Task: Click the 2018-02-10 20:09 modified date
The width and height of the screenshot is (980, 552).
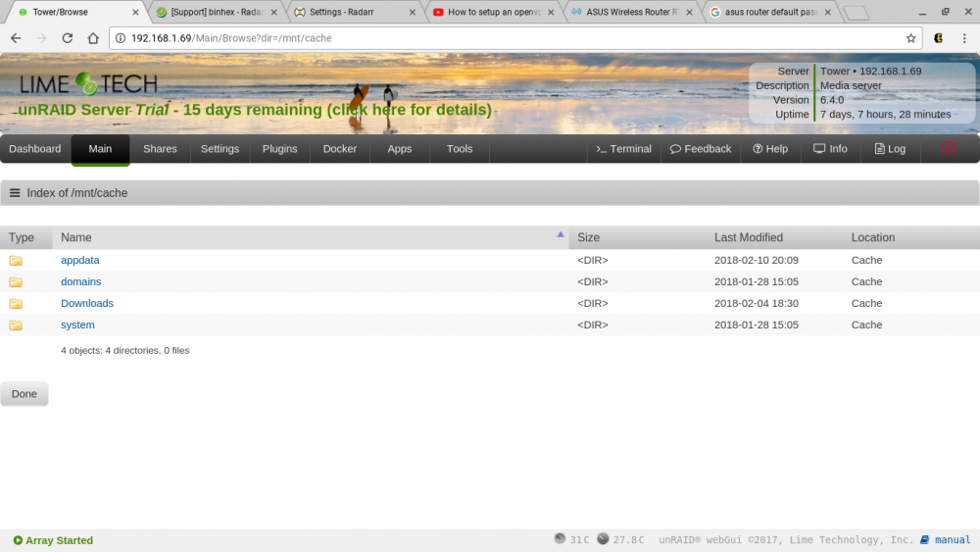Action: point(757,260)
